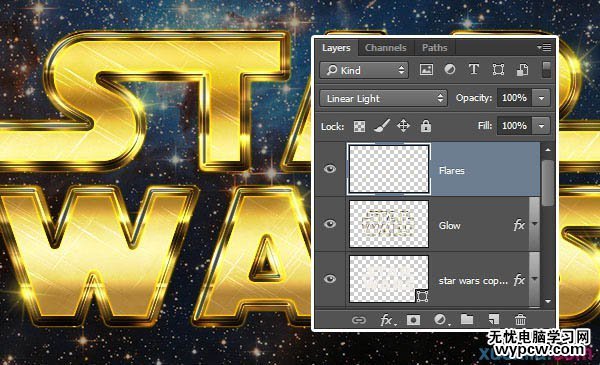Screen dimensions: 600x365
Task: Click the Flares layer name
Action: (x=452, y=171)
